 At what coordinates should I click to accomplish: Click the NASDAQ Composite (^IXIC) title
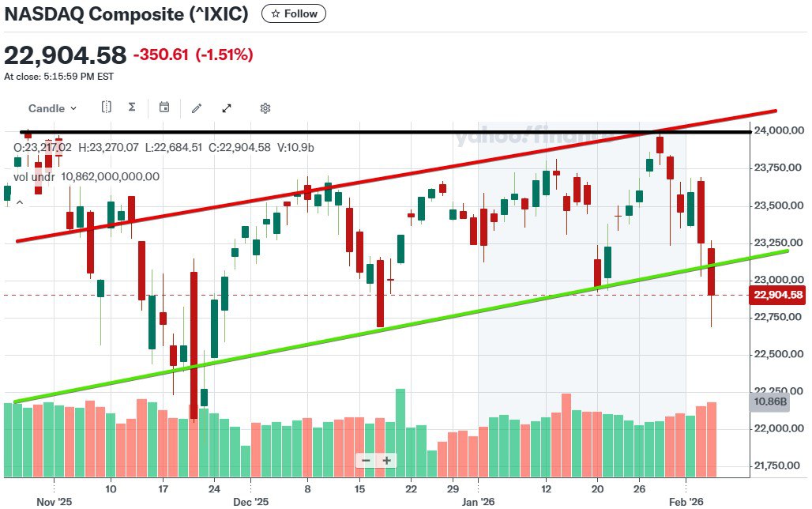click(x=126, y=13)
